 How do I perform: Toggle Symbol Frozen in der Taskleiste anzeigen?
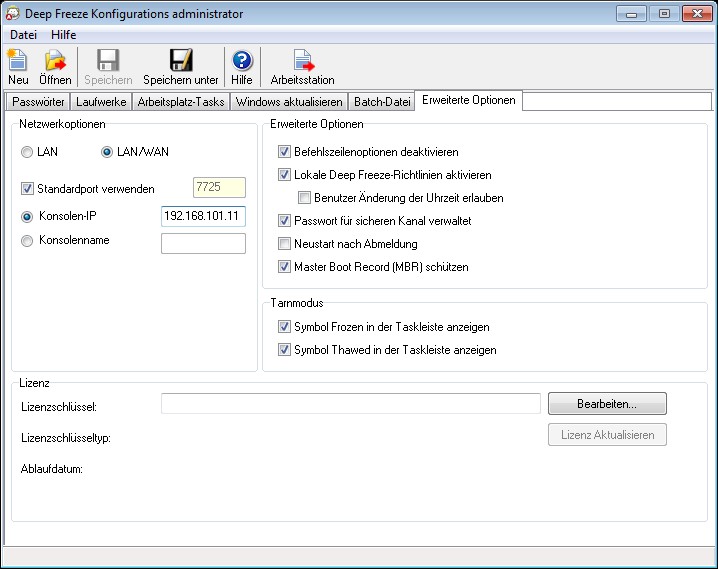tap(284, 326)
